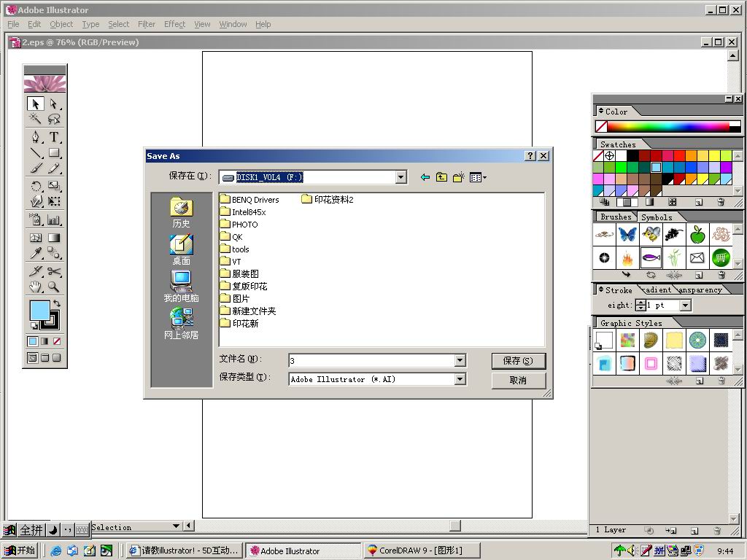Screen dimensions: 747x560
Task: Select the Lasso tool
Action: point(54,118)
